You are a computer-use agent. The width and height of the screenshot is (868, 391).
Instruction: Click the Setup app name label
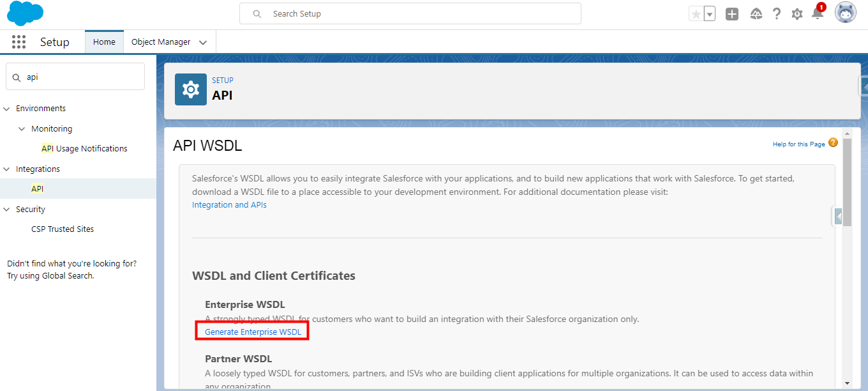(55, 42)
